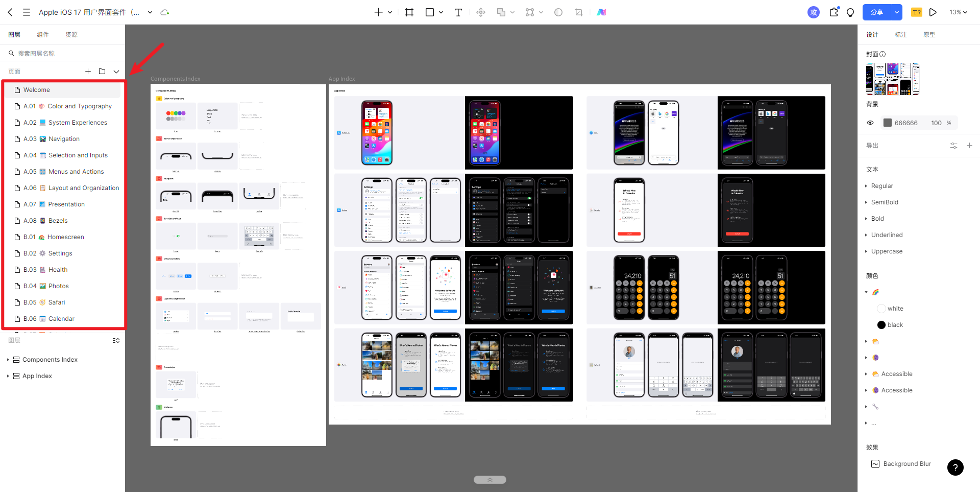Expand the Underlined text style group
Image resolution: width=980 pixels, height=492 pixels.
coord(866,235)
